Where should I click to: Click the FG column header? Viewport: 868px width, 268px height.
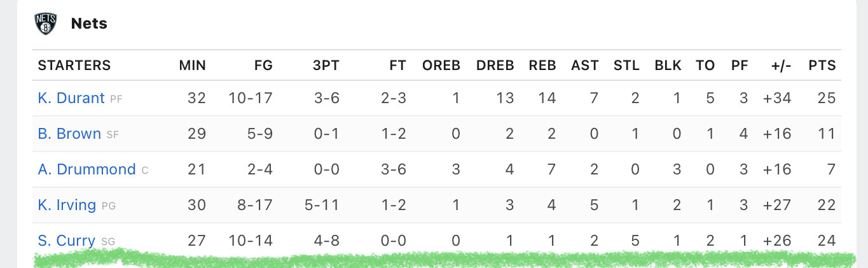coord(263,65)
